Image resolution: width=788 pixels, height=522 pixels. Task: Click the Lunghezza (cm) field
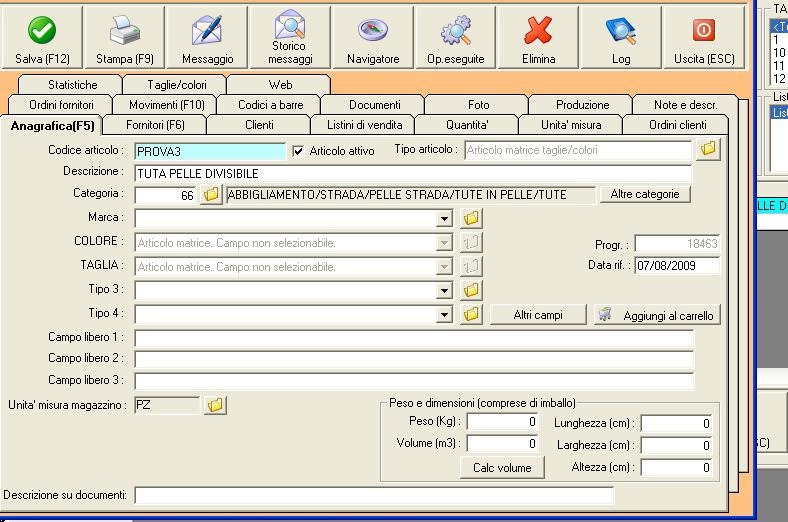pyautogui.click(x=676, y=424)
